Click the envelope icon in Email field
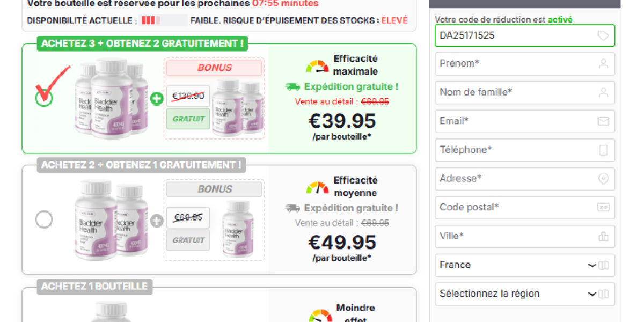The image size is (644, 322). [x=603, y=121]
